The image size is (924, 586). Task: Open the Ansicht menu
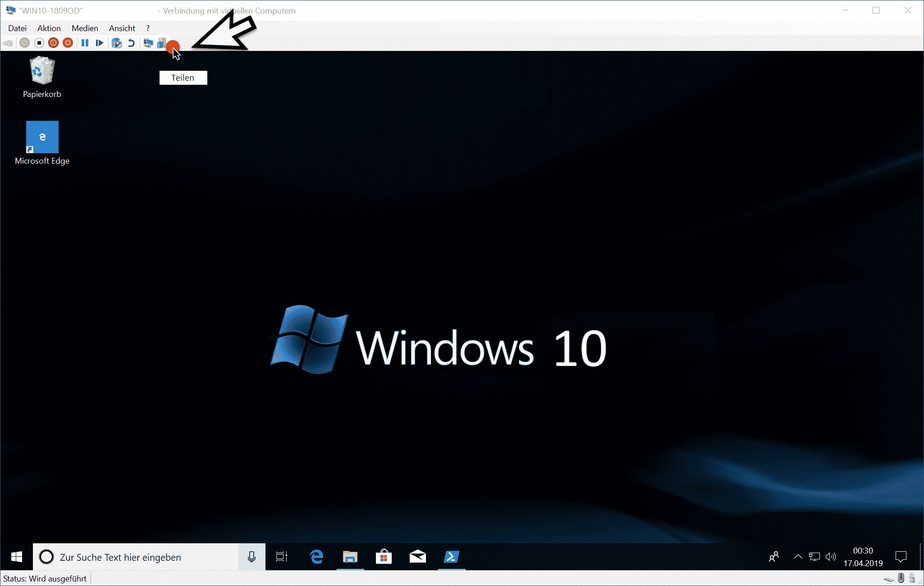click(x=122, y=28)
